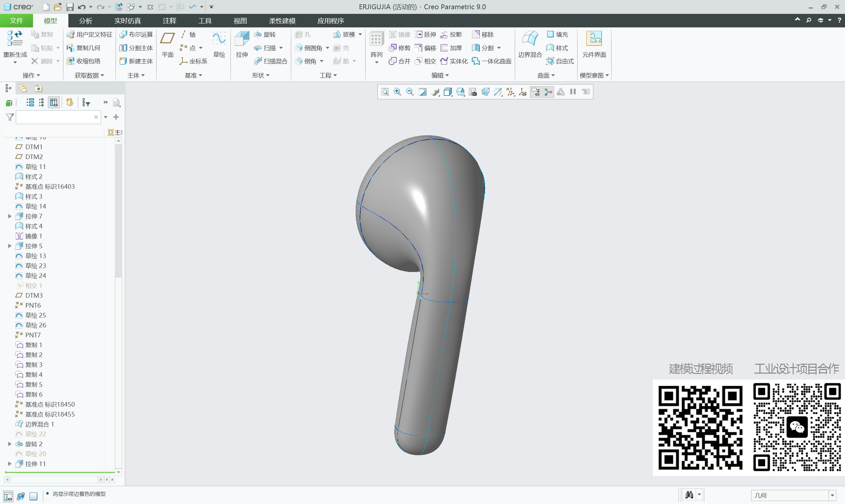
Task: Toggle datum display filters in graphics toolbar
Action: coord(510,92)
